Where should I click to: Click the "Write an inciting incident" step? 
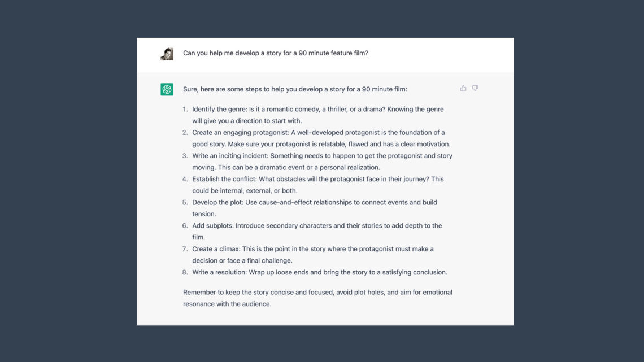click(x=322, y=156)
